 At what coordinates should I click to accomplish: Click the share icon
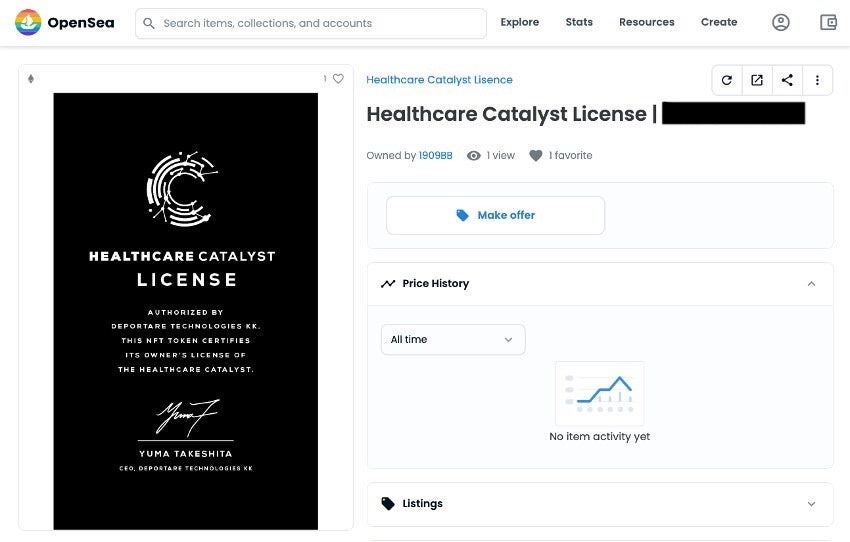[787, 80]
